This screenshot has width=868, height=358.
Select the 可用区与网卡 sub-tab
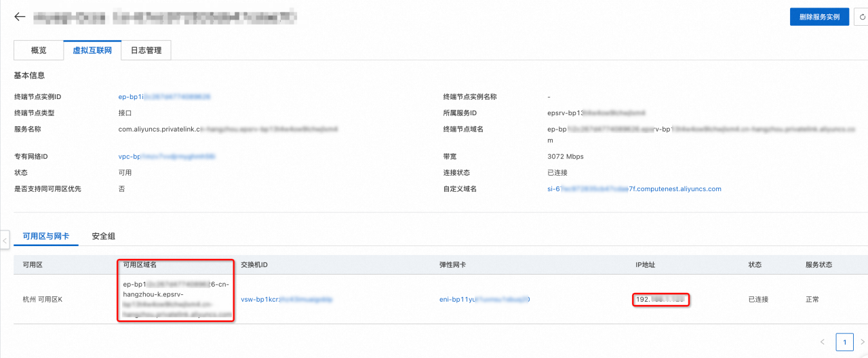click(46, 236)
